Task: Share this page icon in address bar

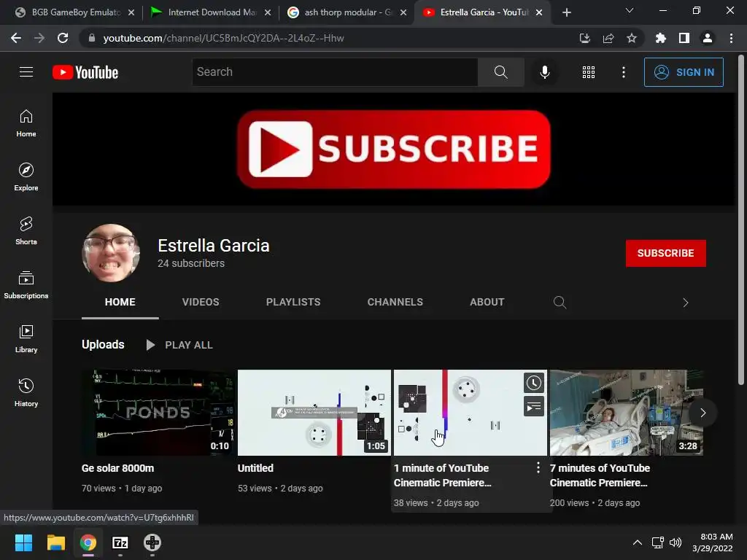Action: tap(608, 38)
